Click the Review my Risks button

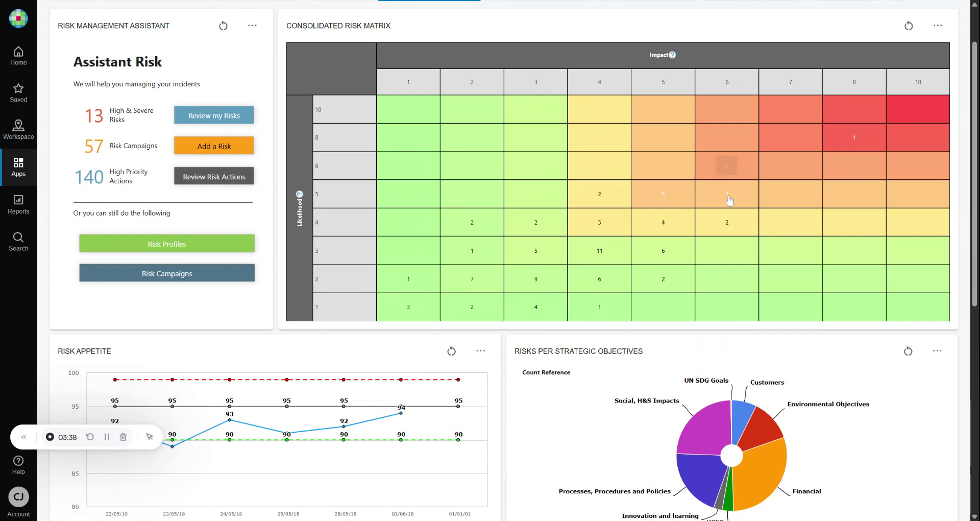point(214,115)
